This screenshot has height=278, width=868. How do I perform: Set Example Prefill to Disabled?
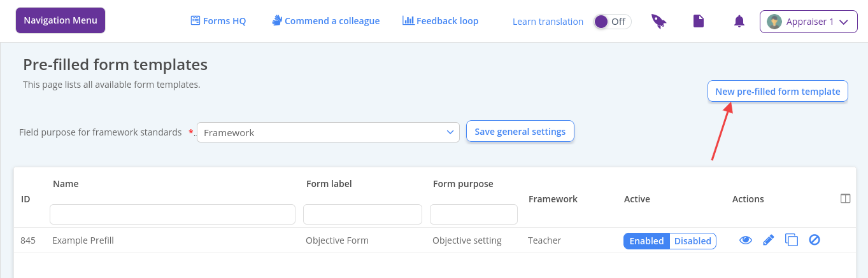click(693, 241)
